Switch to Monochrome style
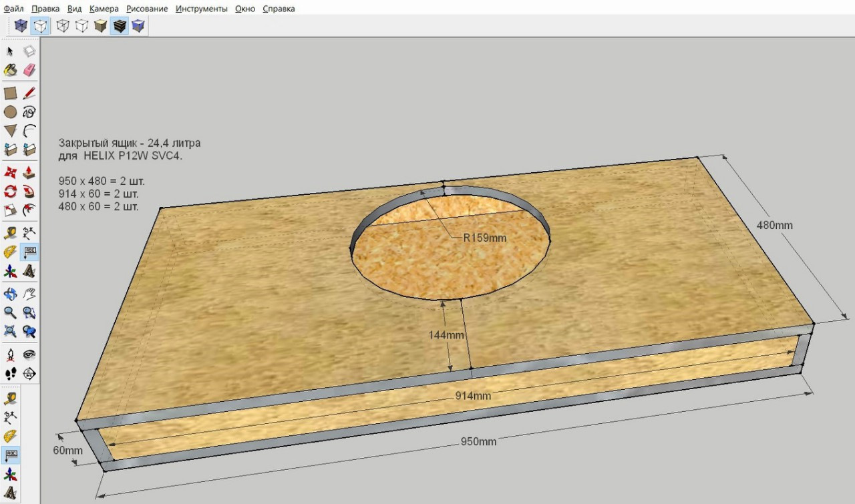This screenshot has width=855, height=504. [138, 26]
